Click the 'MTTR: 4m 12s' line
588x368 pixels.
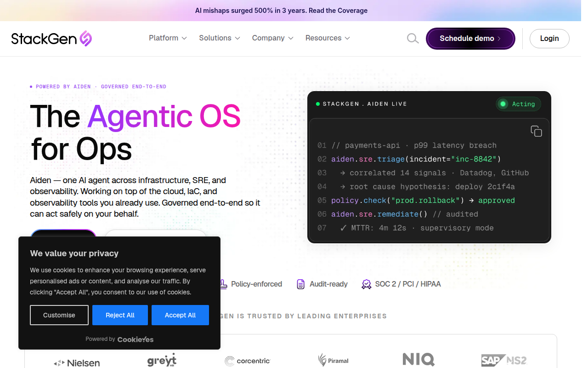(417, 228)
